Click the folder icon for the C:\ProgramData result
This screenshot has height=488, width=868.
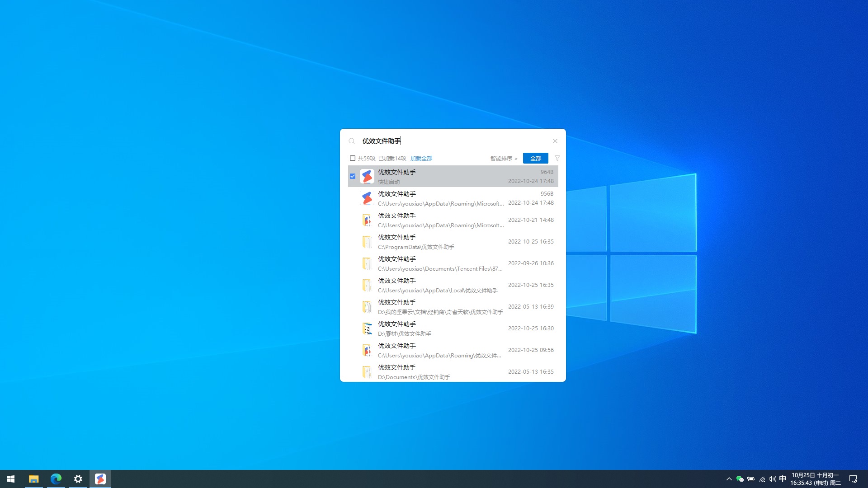pos(367,242)
